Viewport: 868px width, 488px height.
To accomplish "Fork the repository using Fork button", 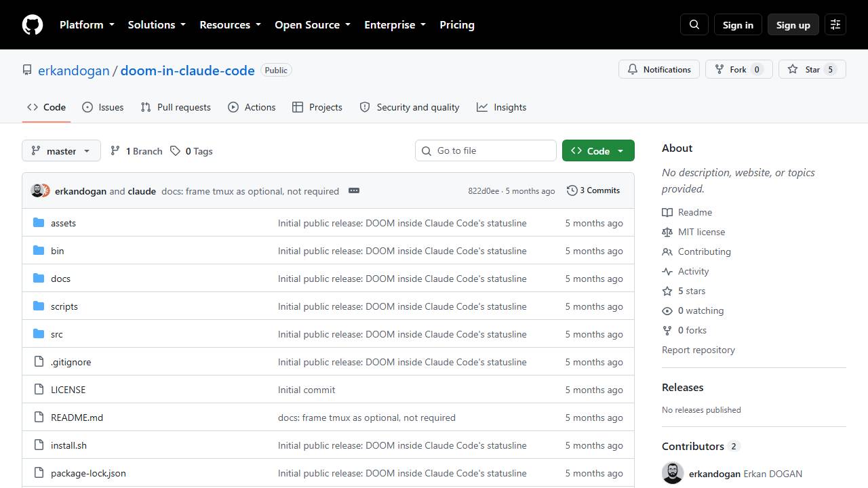I will [x=739, y=69].
